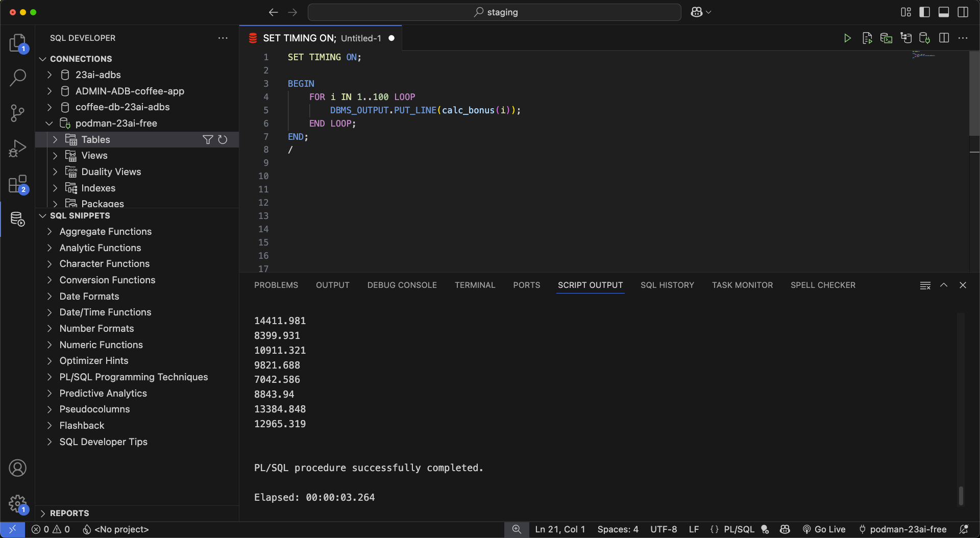Open notifications bell in status bar
Screen dimensions: 980x538
964,529
